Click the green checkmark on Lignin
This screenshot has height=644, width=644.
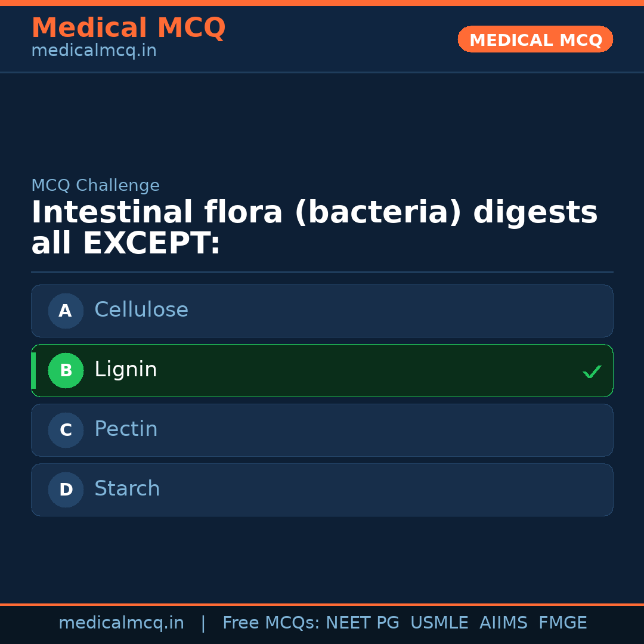(592, 371)
